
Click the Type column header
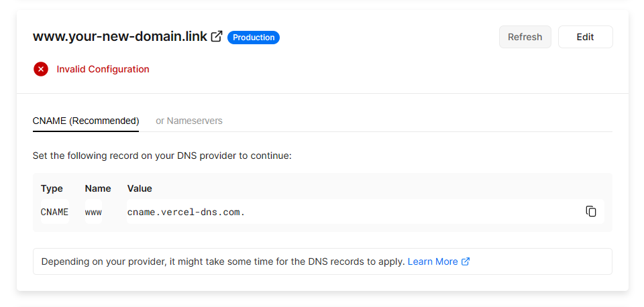(52, 188)
